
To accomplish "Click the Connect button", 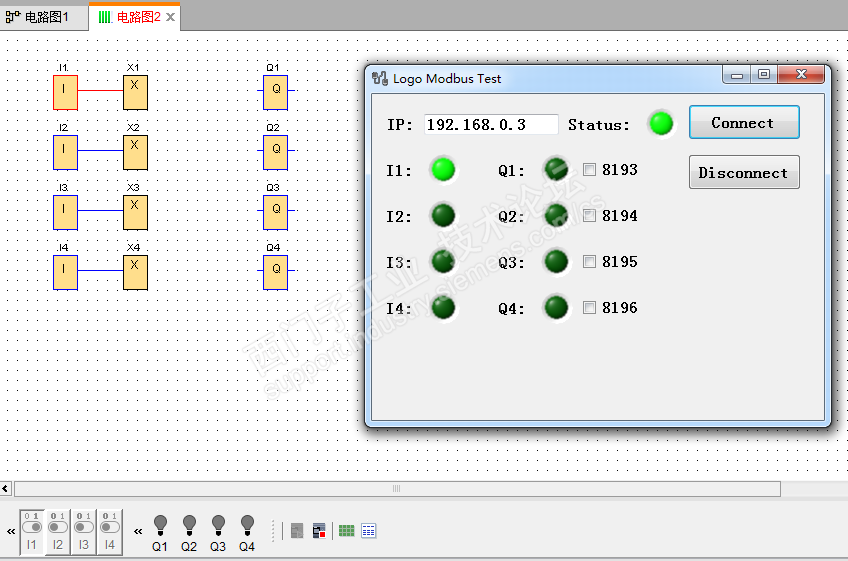I will pos(744,123).
